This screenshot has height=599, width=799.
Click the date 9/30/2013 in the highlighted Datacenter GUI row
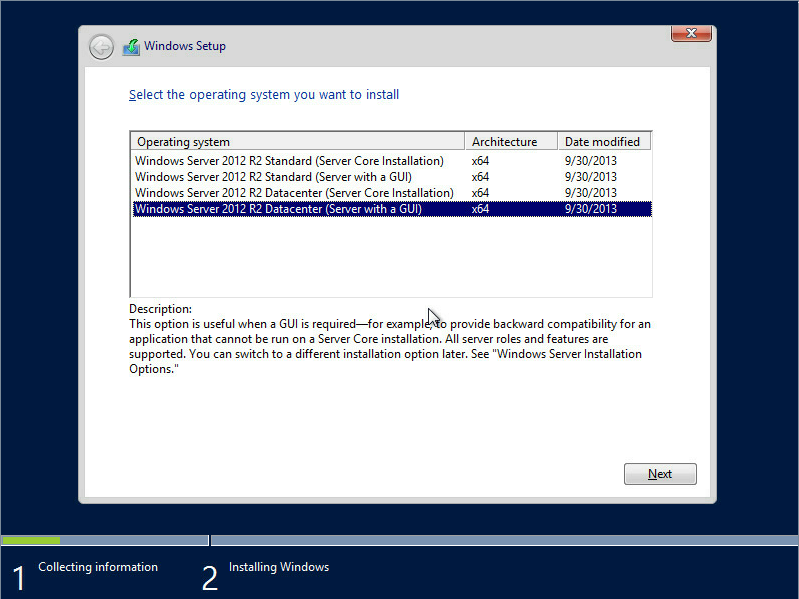591,209
